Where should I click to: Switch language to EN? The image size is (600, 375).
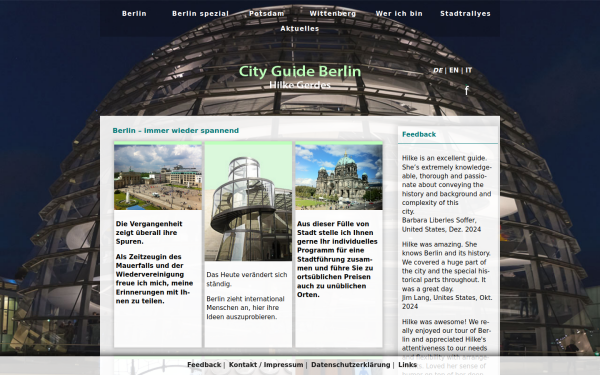pyautogui.click(x=454, y=70)
